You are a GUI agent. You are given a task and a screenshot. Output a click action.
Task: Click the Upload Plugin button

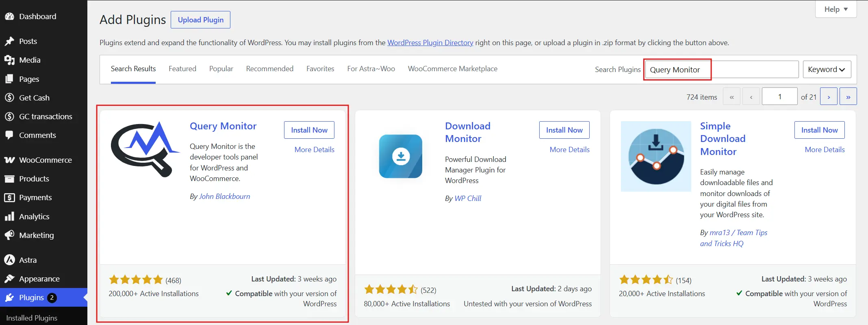201,20
